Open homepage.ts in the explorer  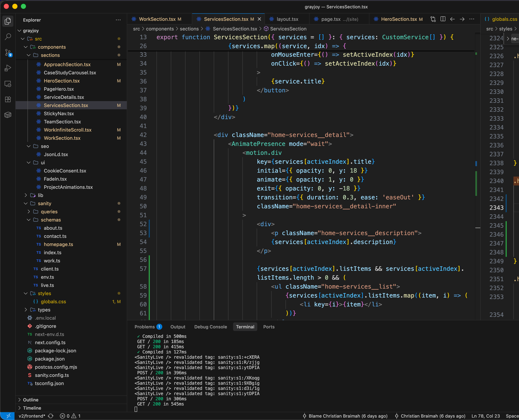[58, 244]
